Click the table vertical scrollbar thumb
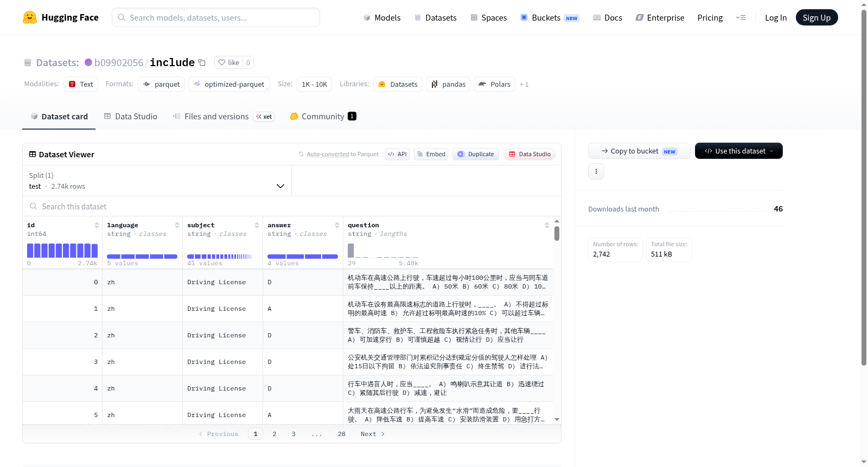The width and height of the screenshot is (868, 467). [x=557, y=234]
